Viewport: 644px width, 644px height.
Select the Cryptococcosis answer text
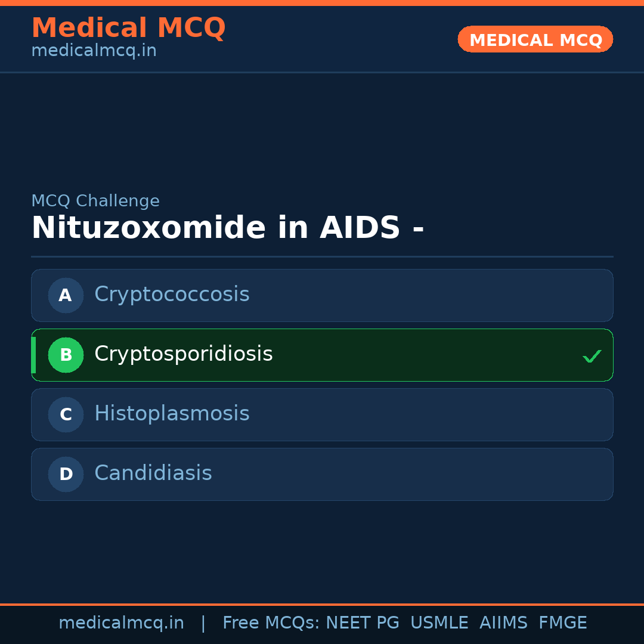(172, 295)
